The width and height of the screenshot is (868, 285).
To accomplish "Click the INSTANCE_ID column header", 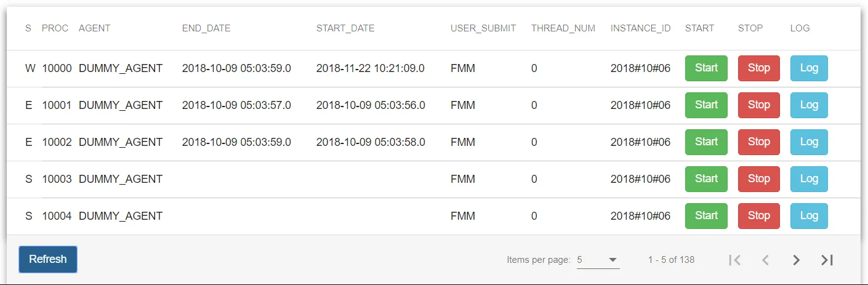I will 640,28.
